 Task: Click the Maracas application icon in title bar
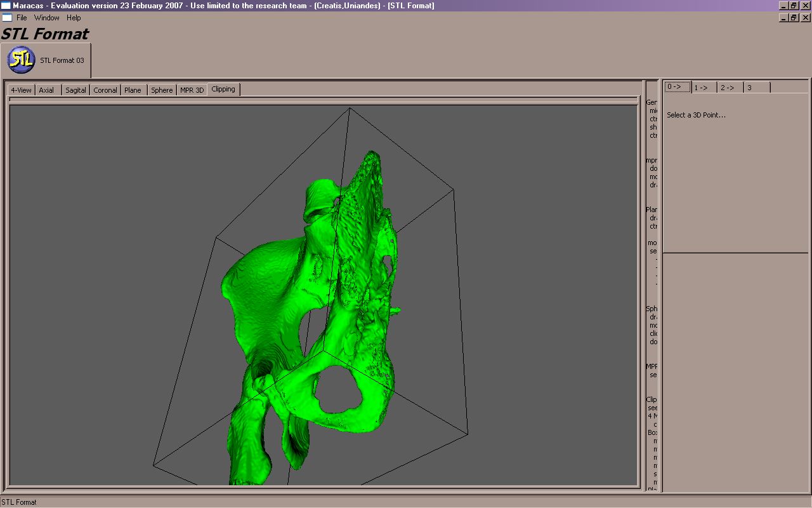tap(6, 5)
